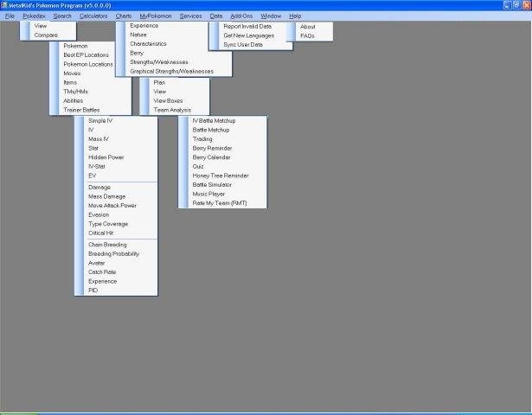Open the Breeding Probability calculator
532x415 pixels.
[x=113, y=253]
